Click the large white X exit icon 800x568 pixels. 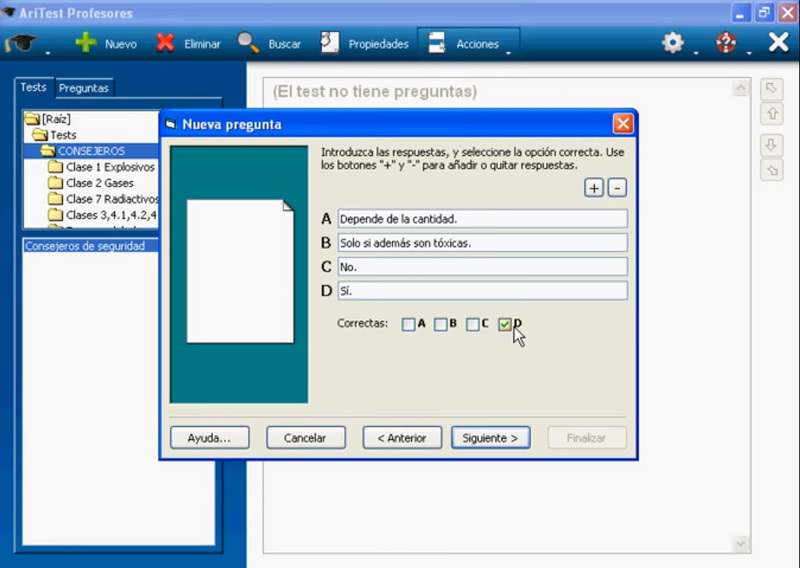(779, 42)
